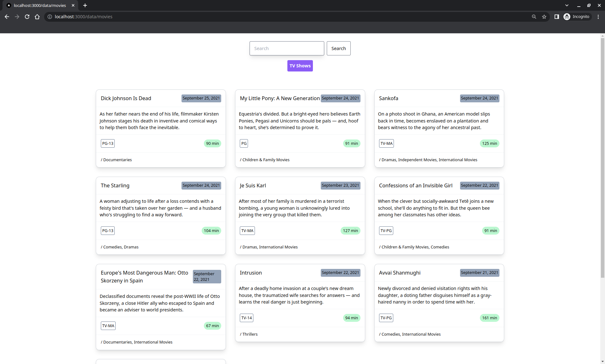
Task: Click the Incognito profile button
Action: click(577, 17)
